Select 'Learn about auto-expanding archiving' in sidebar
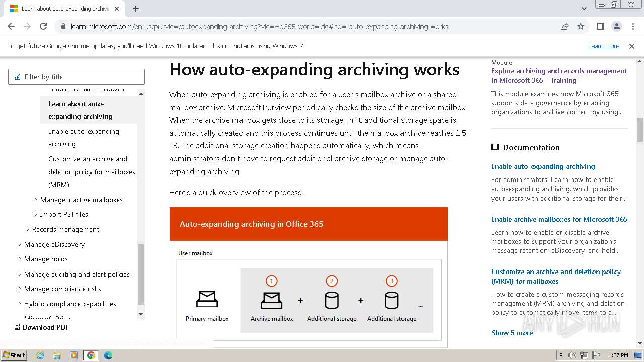 [x=89, y=110]
